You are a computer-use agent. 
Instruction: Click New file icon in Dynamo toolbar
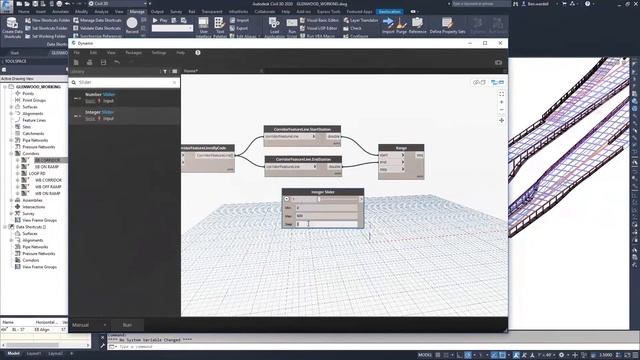tap(76, 62)
